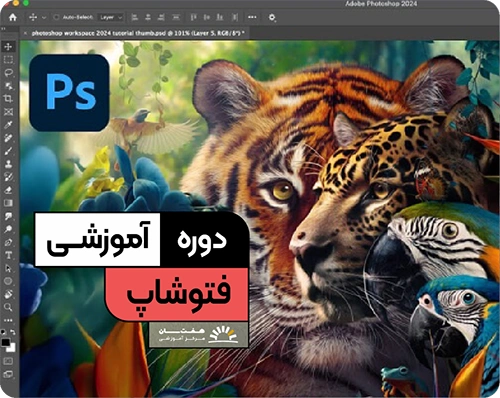Toggle Quick Mask mode
The width and height of the screenshot is (500, 398).
8,361
